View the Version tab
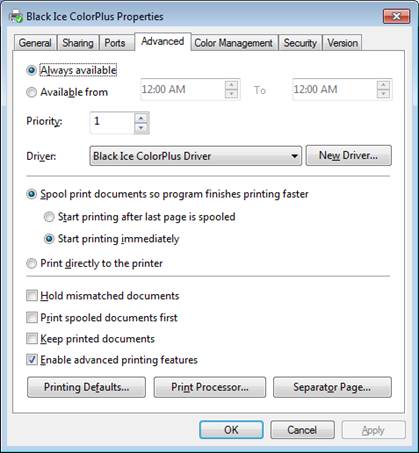Image resolution: width=419 pixels, height=453 pixels. (x=342, y=43)
